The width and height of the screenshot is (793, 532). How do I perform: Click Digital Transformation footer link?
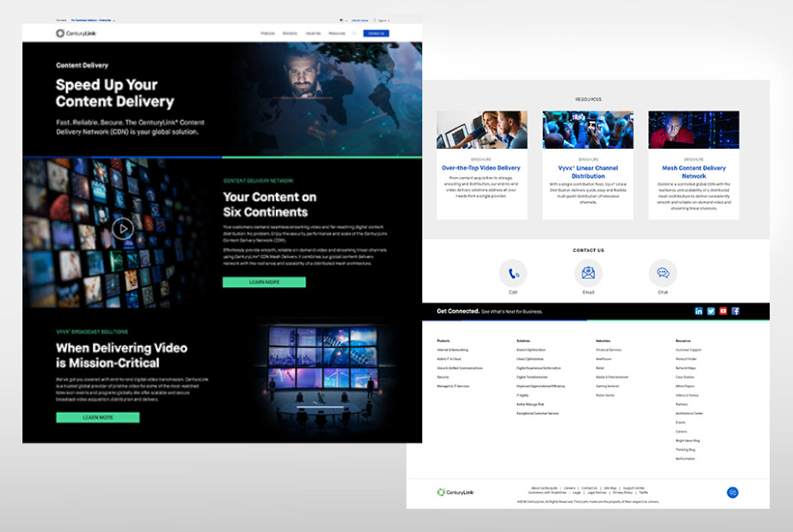click(x=532, y=377)
